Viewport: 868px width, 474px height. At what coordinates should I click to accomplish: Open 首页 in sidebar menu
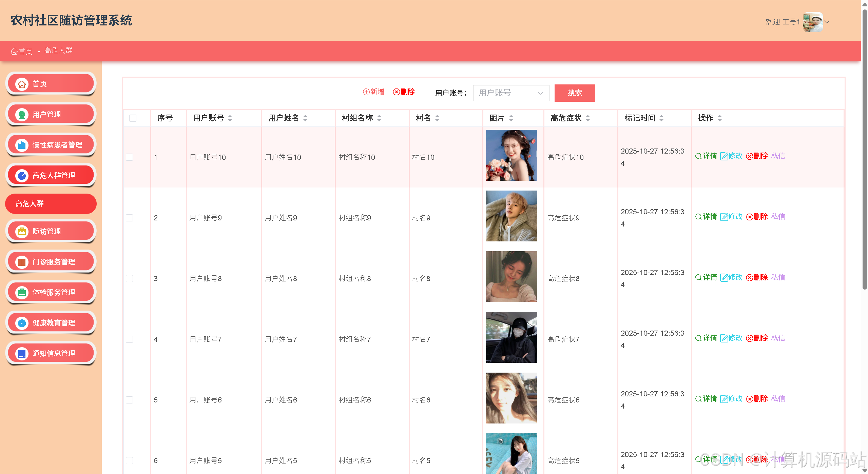[x=51, y=84]
